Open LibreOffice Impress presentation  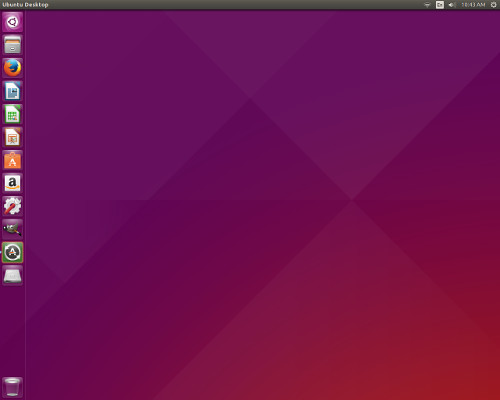(13, 137)
